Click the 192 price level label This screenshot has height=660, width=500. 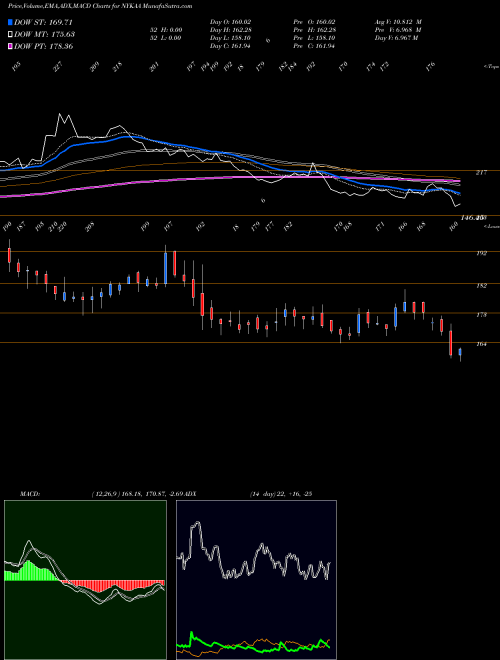click(x=481, y=253)
